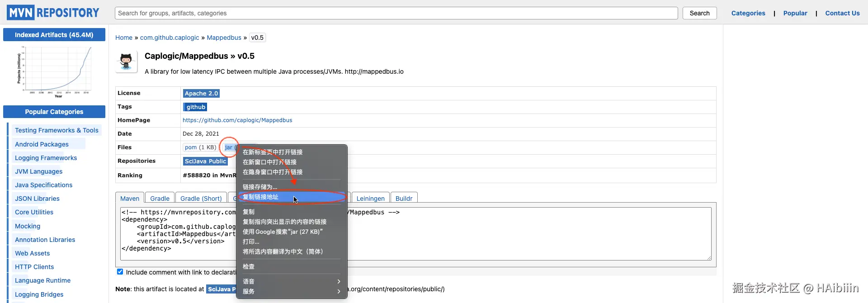Open Testing Frameworks & Tools category
Viewport: 868px width, 303px height.
pyautogui.click(x=57, y=130)
